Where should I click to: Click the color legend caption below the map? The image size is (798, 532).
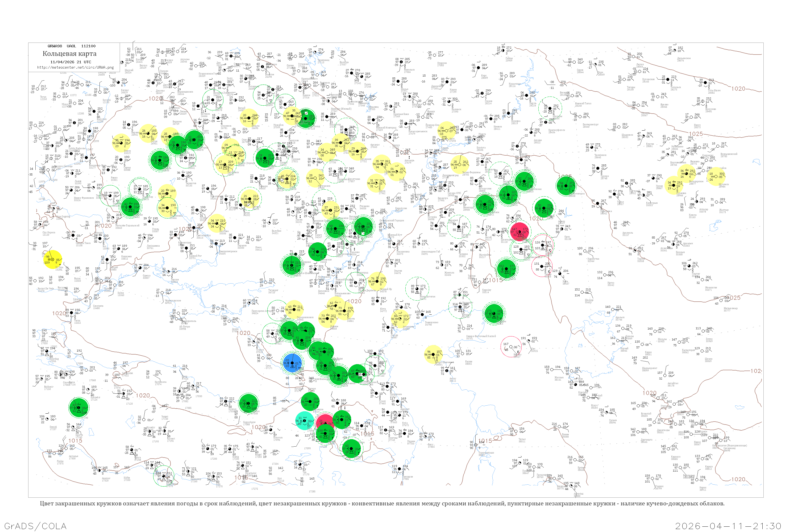pos(382,504)
